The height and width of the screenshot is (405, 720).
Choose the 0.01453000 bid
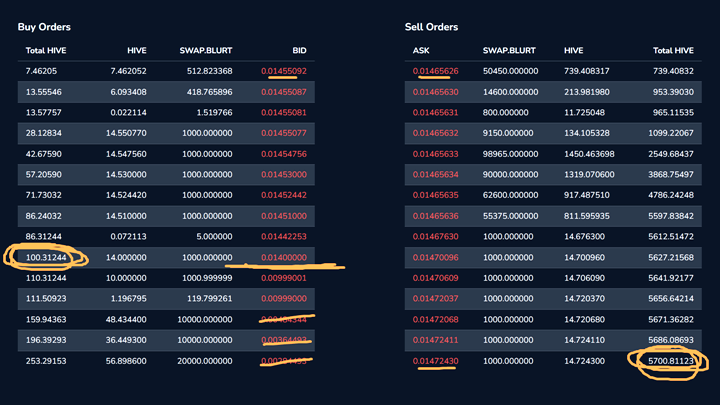pyautogui.click(x=284, y=174)
